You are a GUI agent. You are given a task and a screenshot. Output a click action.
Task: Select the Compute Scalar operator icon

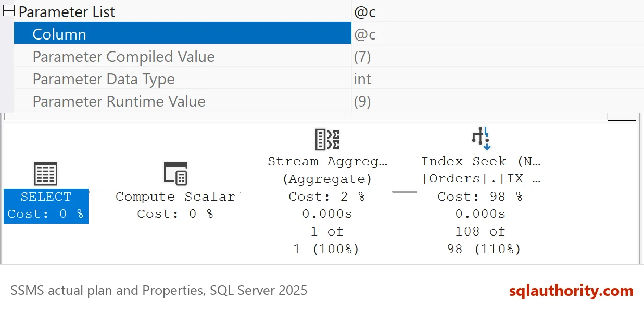pos(175,174)
